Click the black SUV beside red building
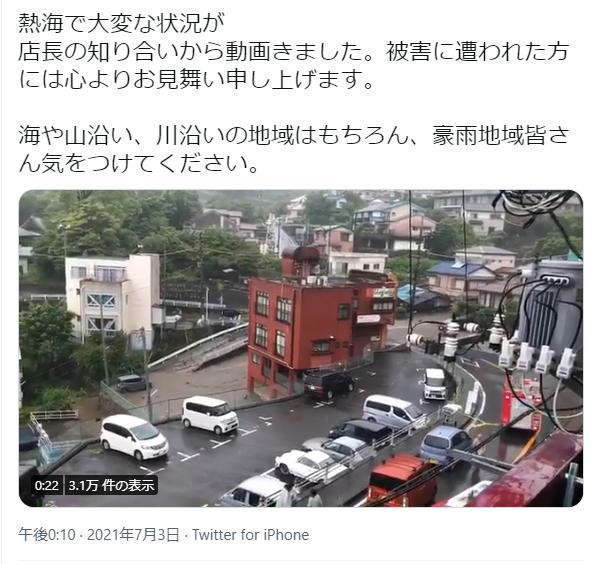 pyautogui.click(x=329, y=385)
